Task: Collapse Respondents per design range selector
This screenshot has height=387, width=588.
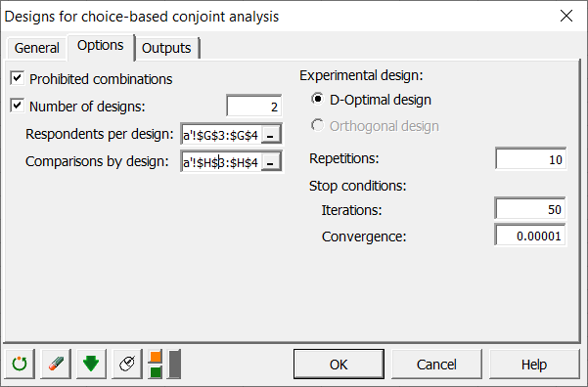Action: coord(270,135)
